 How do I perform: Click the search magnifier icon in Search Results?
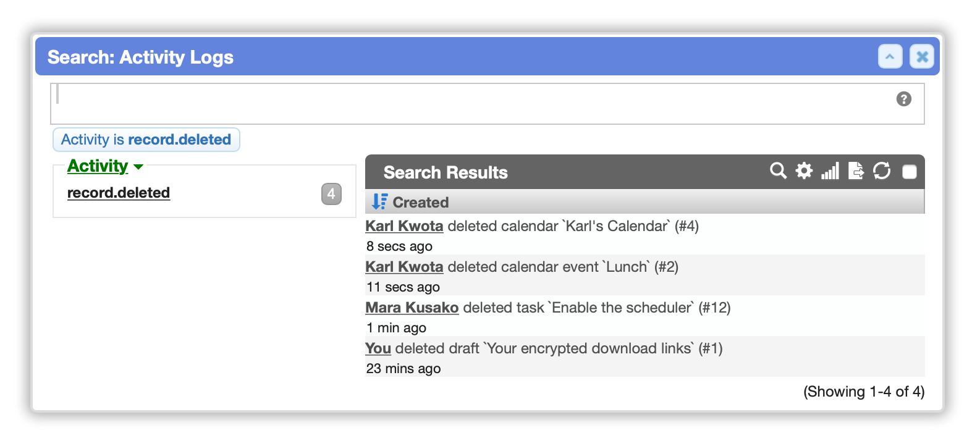(778, 171)
